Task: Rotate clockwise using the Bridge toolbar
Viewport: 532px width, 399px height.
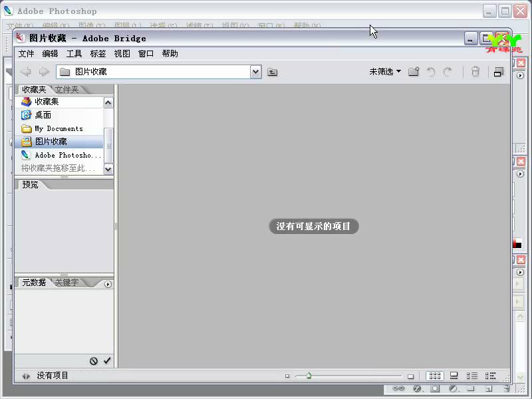Action: click(x=448, y=72)
